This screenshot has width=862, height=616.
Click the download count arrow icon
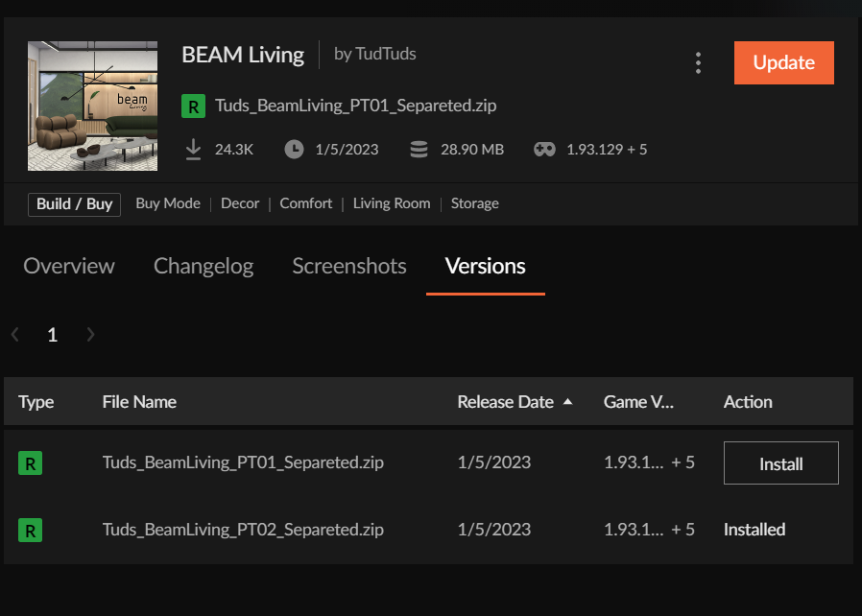point(193,150)
